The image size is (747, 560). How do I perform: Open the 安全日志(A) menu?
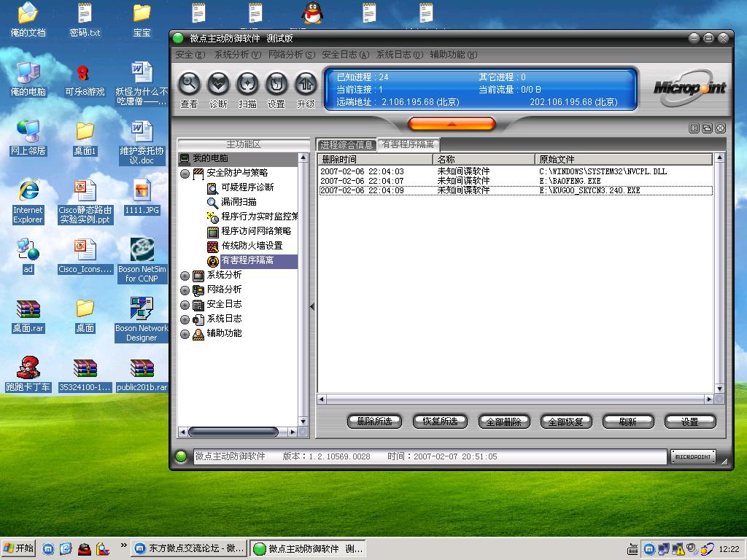345,55
